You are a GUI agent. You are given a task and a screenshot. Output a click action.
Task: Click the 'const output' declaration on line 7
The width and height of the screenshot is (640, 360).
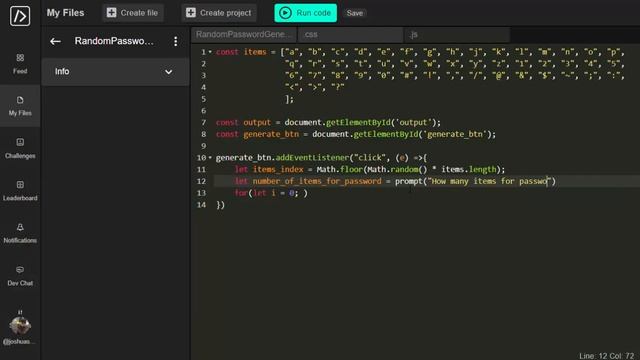(x=243, y=122)
